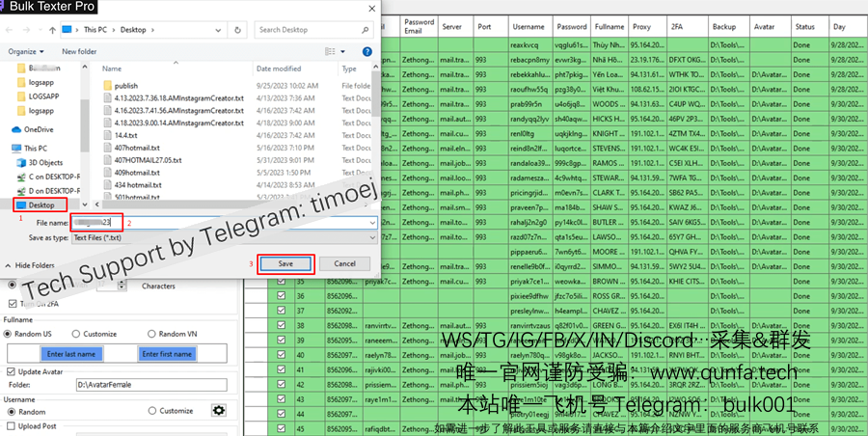868x436 pixels.
Task: Click New folder
Action: coord(79,51)
